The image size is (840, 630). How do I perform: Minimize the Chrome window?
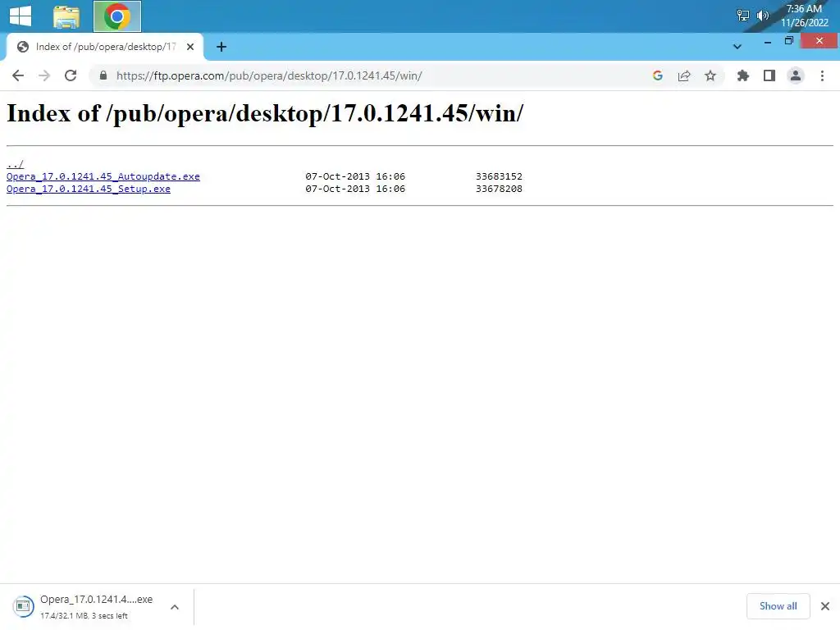point(768,41)
